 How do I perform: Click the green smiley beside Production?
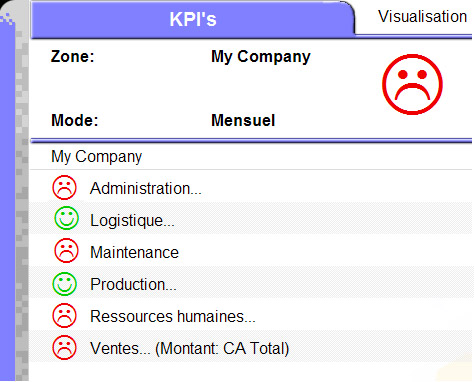point(64,284)
